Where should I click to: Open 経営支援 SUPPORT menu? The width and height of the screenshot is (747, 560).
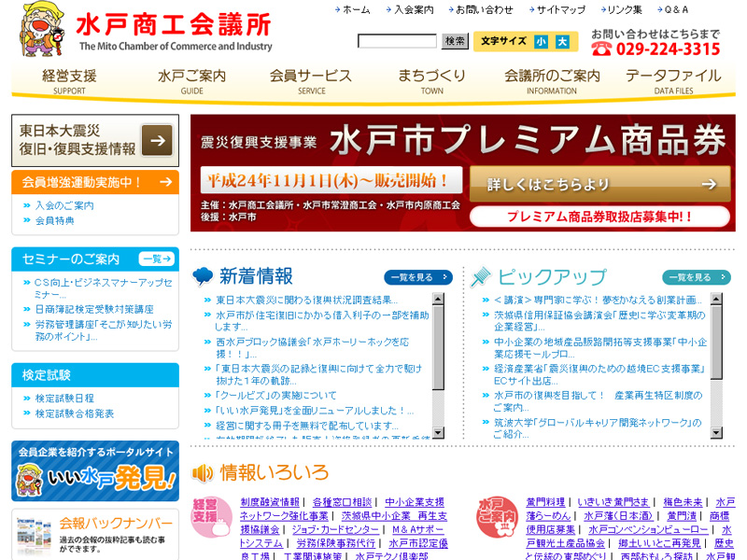tap(69, 81)
